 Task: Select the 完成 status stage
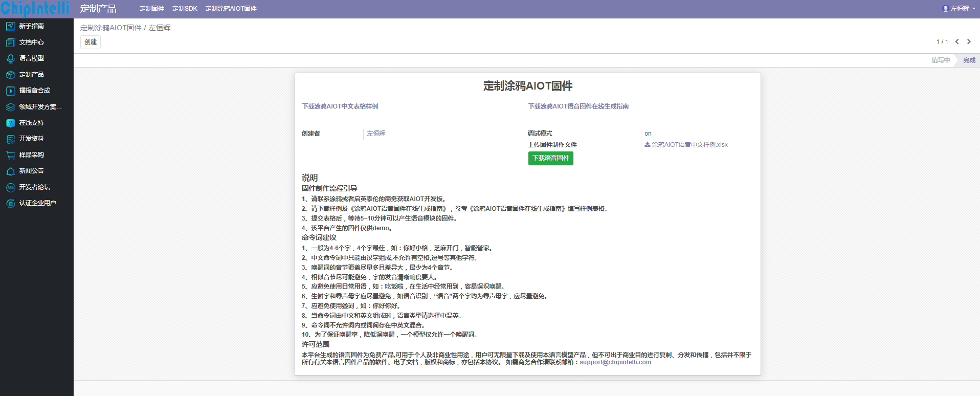point(969,60)
